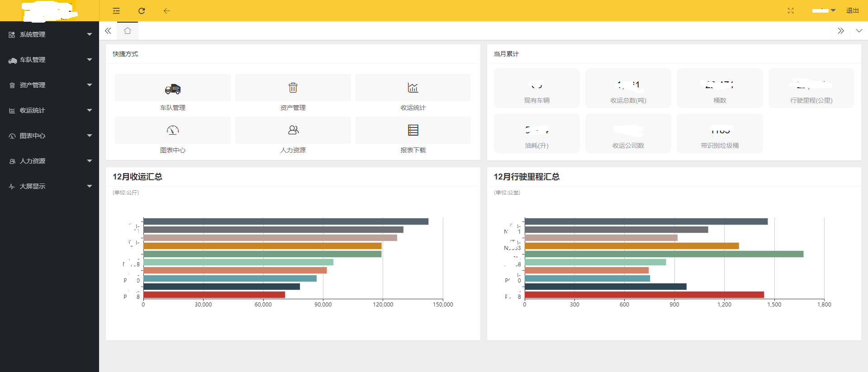
Task: Click red bottom bar in 12月收运汇总 chart
Action: [214, 295]
